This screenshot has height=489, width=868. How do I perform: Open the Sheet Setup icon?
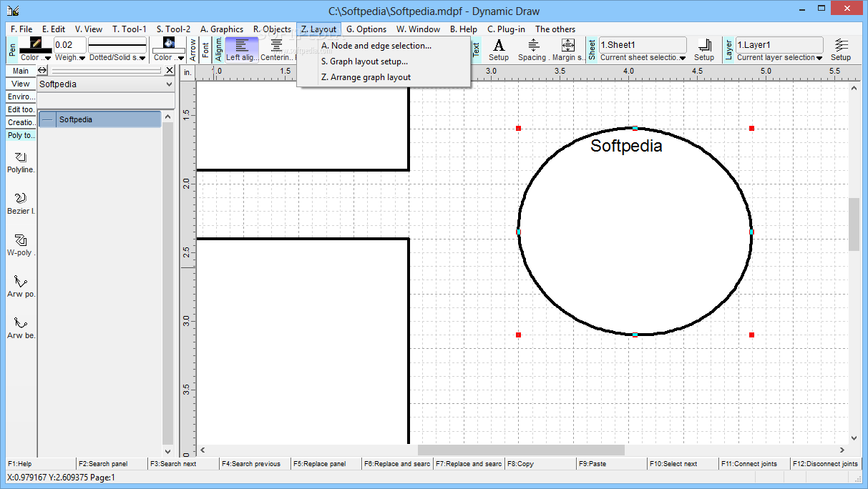[x=704, y=49]
